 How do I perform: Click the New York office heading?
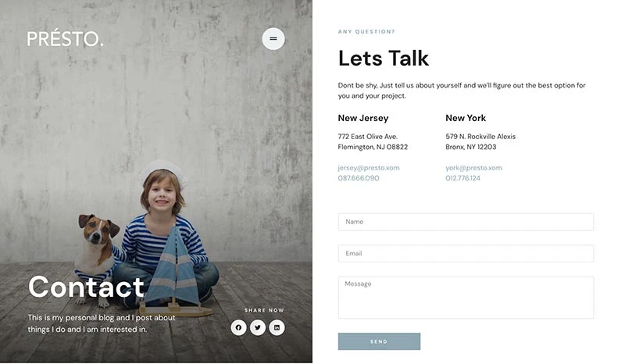(x=466, y=118)
